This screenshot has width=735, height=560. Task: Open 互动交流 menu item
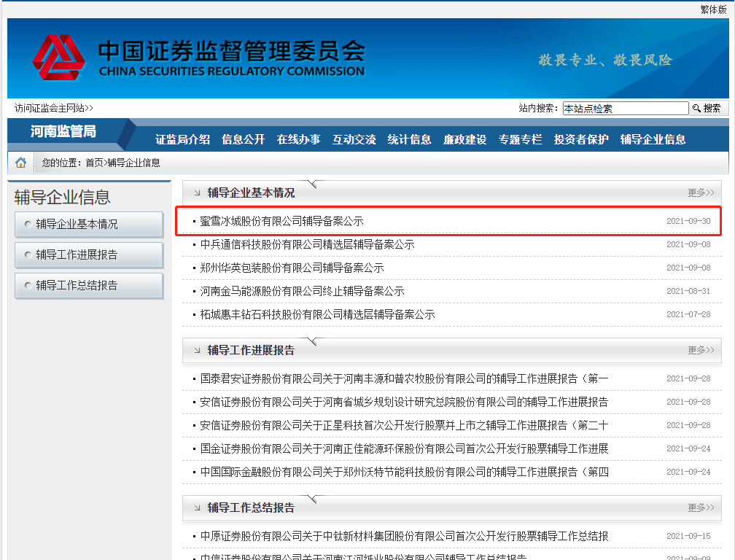coord(354,139)
